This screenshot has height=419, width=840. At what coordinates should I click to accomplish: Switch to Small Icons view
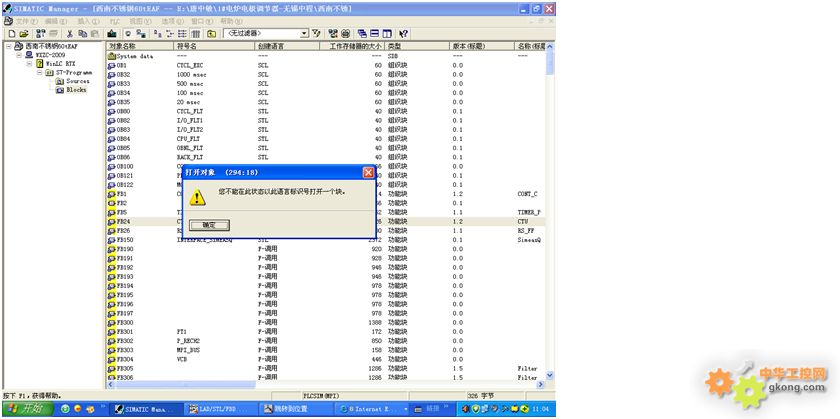(x=170, y=34)
